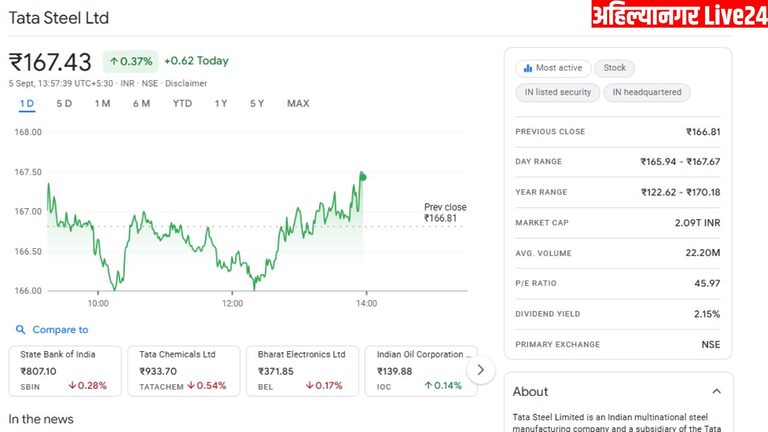Click the IN listed security chip
Screen dimensions: 768x432
[x=557, y=92]
